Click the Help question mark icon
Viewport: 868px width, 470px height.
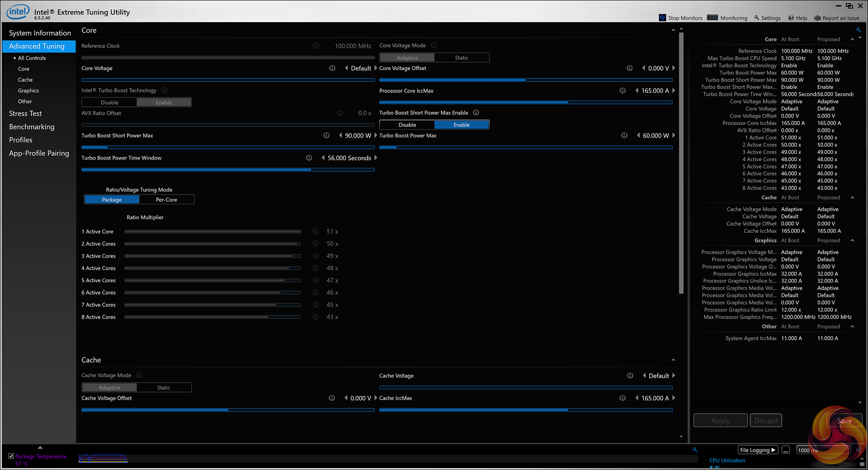(x=791, y=18)
